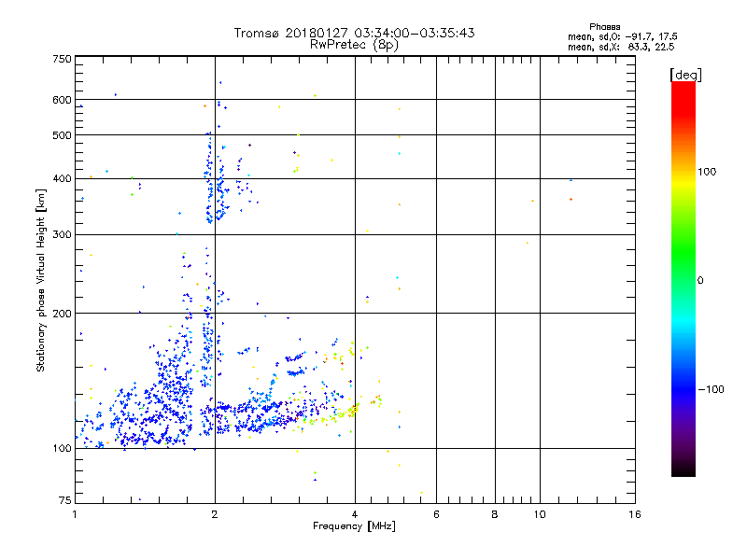747x560 pixels.
Task: Click the x-axis tick label '8'
Action: (495, 514)
